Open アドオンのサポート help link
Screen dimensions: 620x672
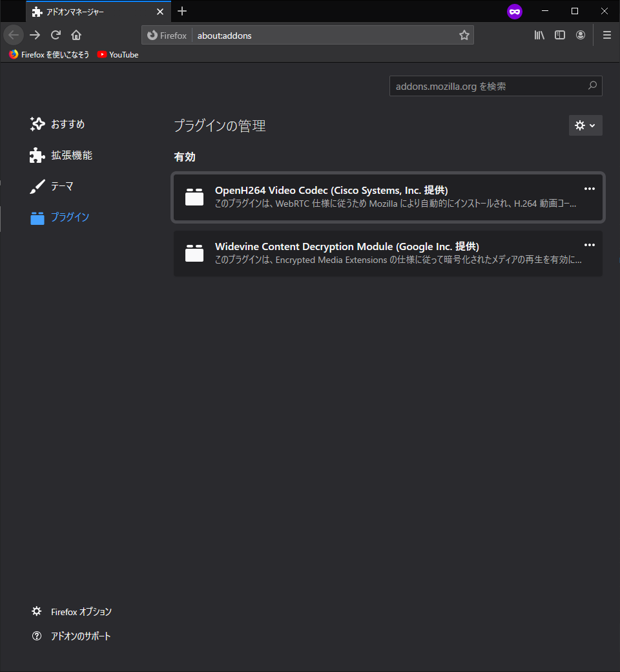tap(71, 636)
